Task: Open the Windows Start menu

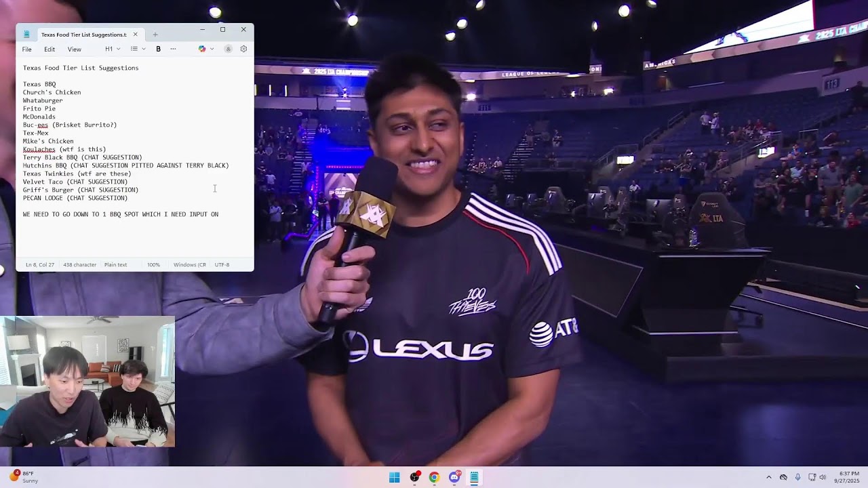Action: click(x=395, y=477)
